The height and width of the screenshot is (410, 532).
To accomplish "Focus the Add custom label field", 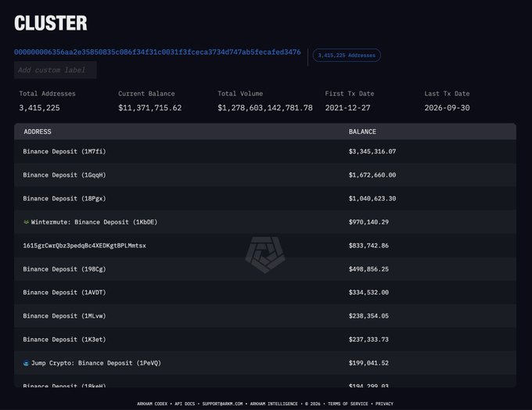I will pos(56,70).
